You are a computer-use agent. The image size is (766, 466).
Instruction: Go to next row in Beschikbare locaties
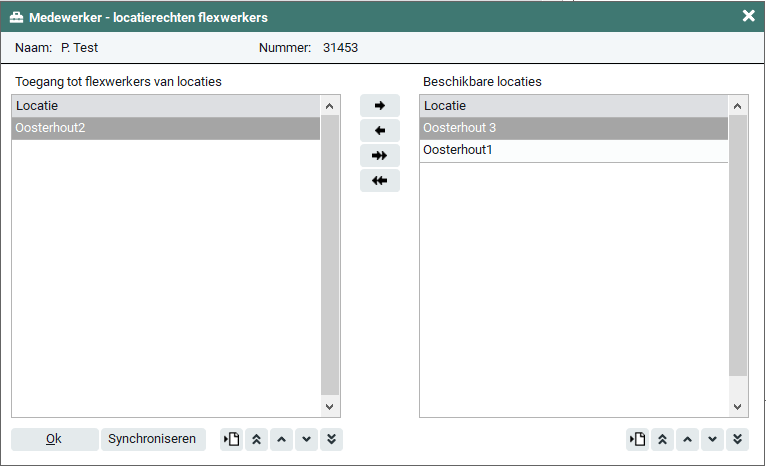[x=713, y=439]
